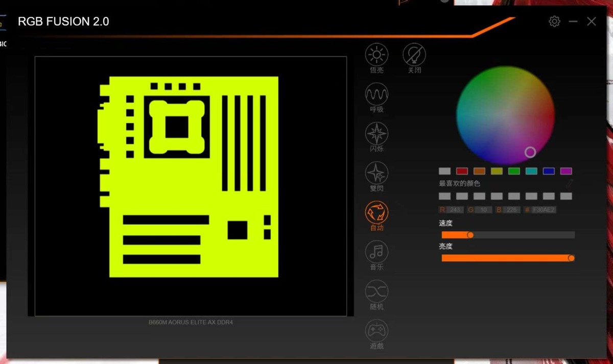Activate the 自动 color cycle mode
The height and width of the screenshot is (364, 613).
point(376,212)
